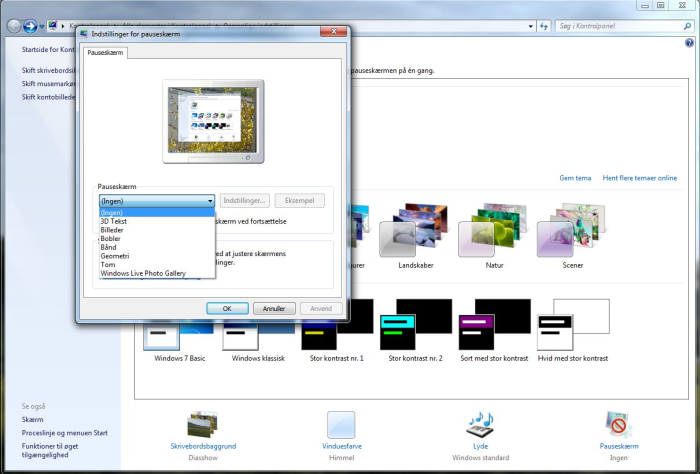Image resolution: width=700 pixels, height=474 pixels.
Task: Click the Vinduesfarve window color icon
Action: pos(341,424)
